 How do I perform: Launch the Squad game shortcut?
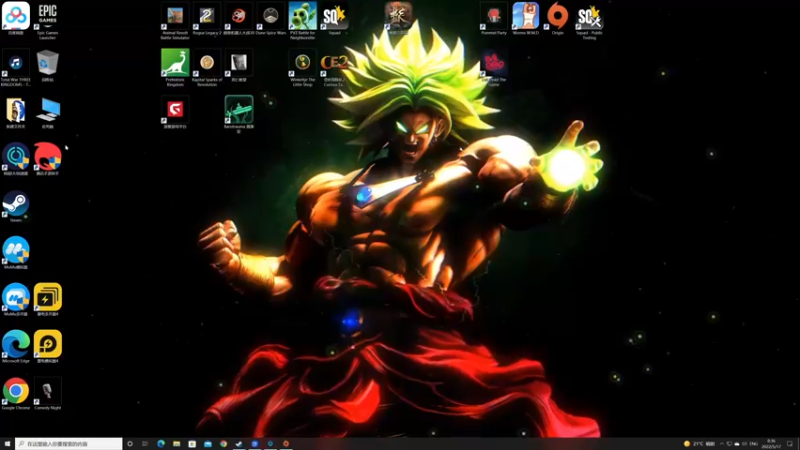coord(334,19)
